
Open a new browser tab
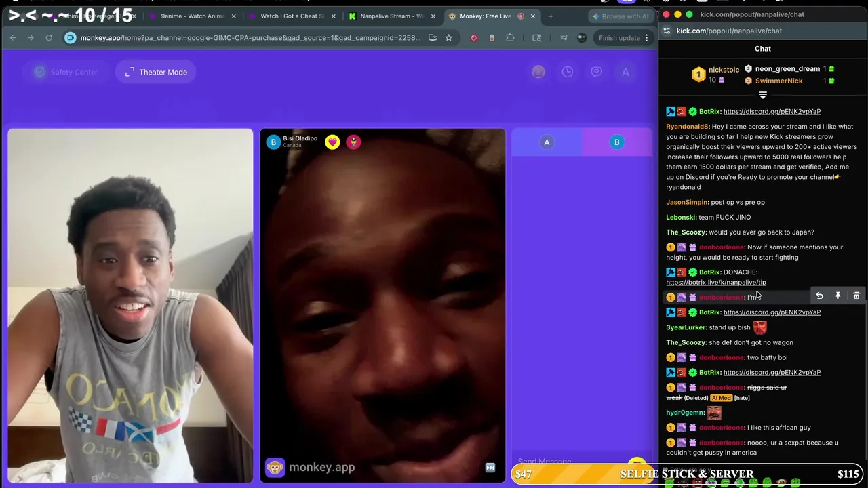point(551,16)
